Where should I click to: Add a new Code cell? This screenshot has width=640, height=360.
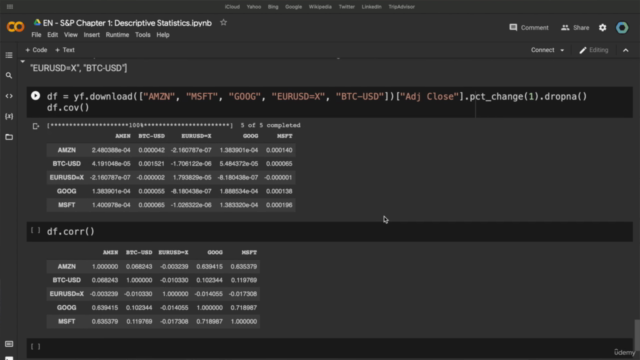click(36, 50)
